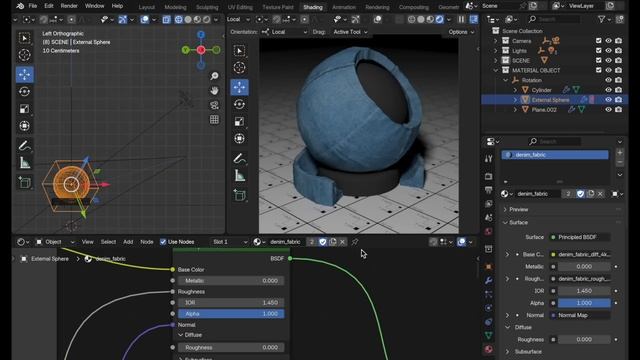Hide Cylinder in viewport with eye icon
Viewport: 640px width, 360px height.
(608, 90)
